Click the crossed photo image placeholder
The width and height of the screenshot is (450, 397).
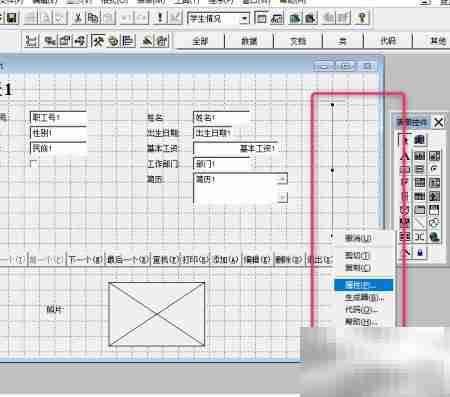tap(157, 314)
